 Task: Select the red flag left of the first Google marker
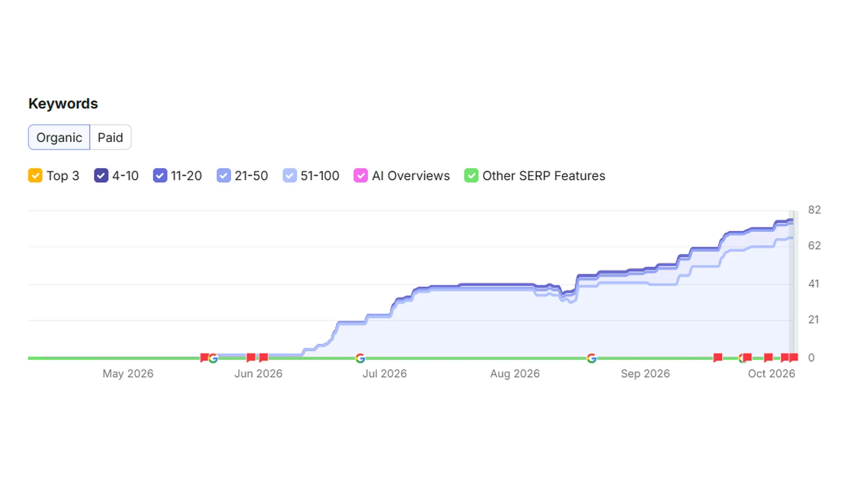(204, 357)
